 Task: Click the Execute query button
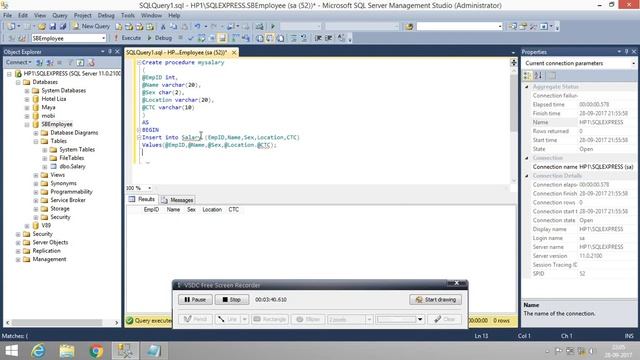127,38
